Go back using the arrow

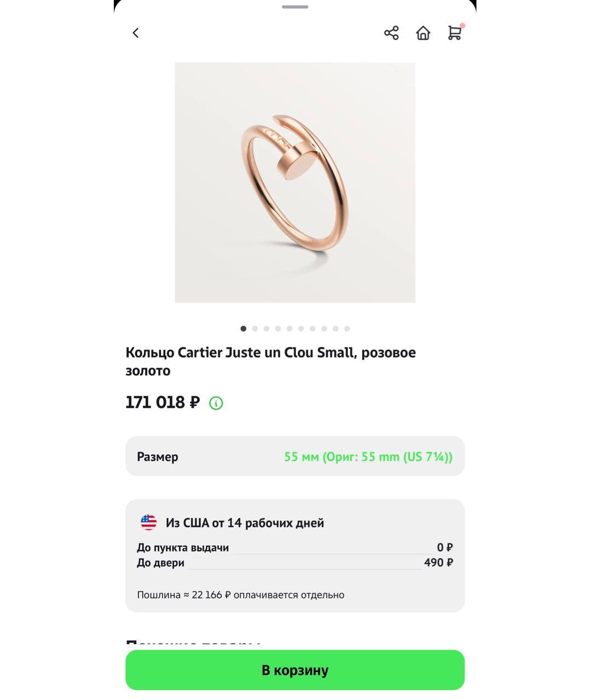coord(135,33)
